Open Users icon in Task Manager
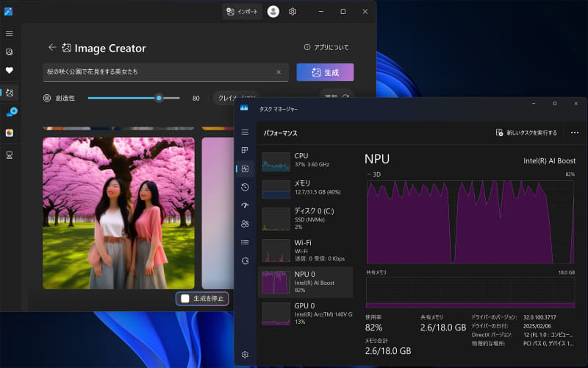The height and width of the screenshot is (368, 588). pos(245,224)
